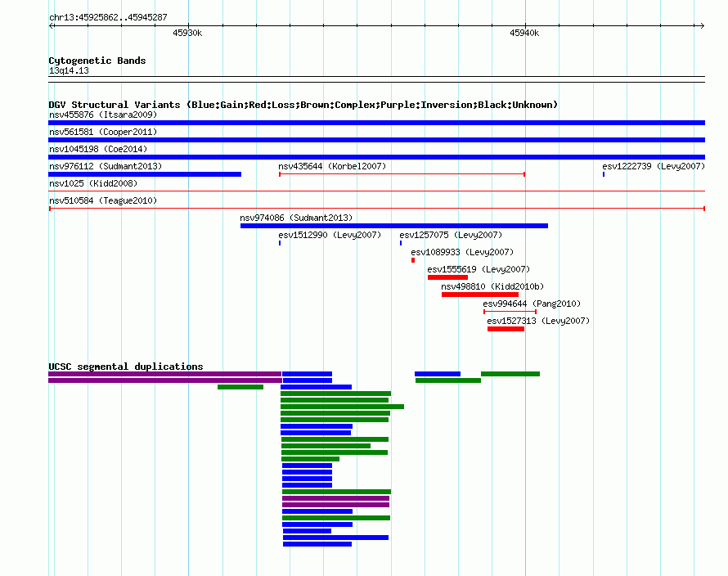Click the UCSC segmental duplications track title
The image size is (728, 576).
click(126, 367)
